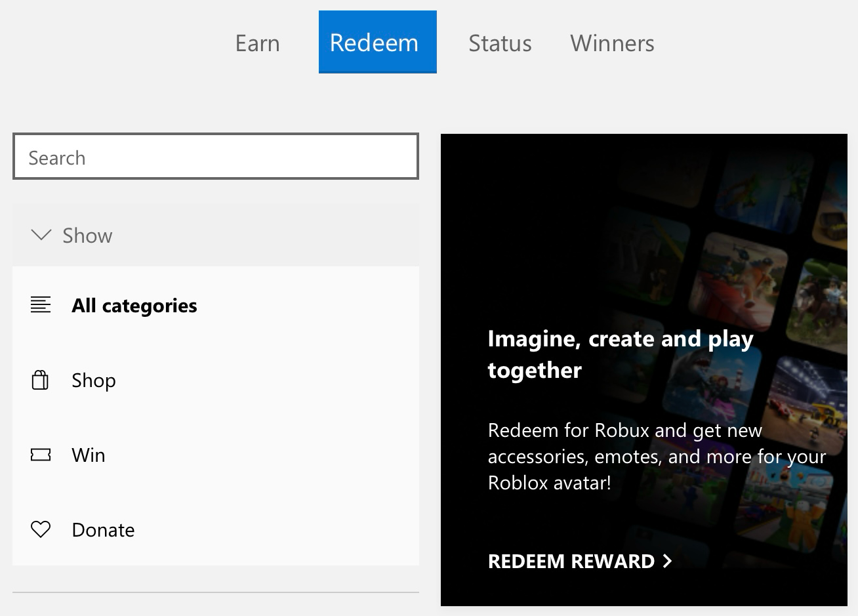Click the ticket icon next to Win
The width and height of the screenshot is (858, 616).
(40, 455)
